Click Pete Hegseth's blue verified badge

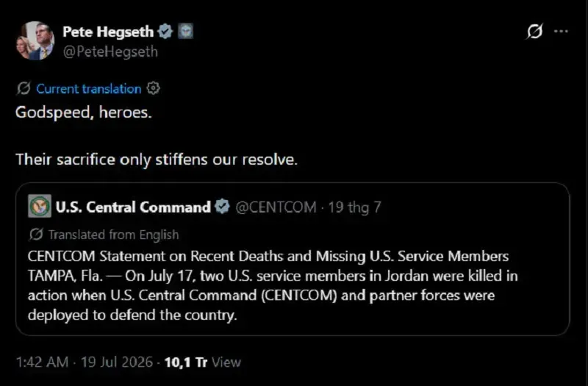(165, 31)
